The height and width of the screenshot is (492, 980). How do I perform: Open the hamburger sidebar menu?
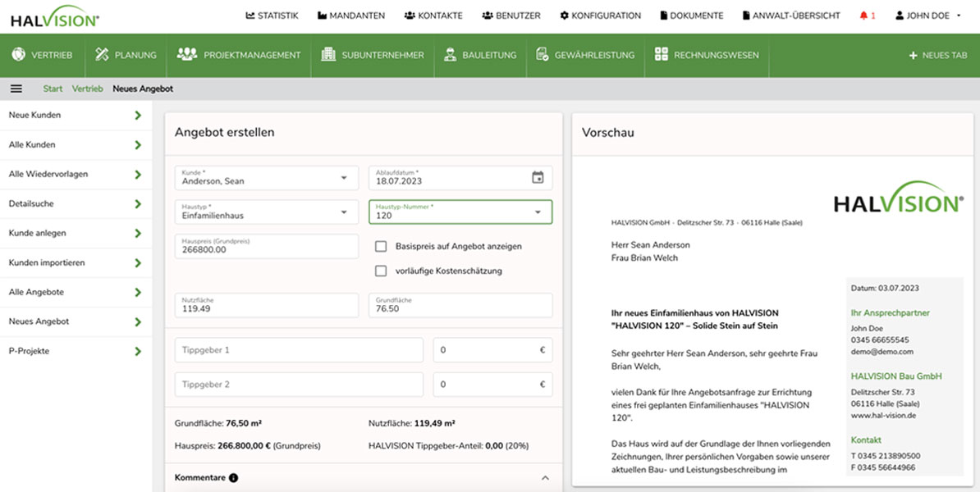pyautogui.click(x=17, y=89)
